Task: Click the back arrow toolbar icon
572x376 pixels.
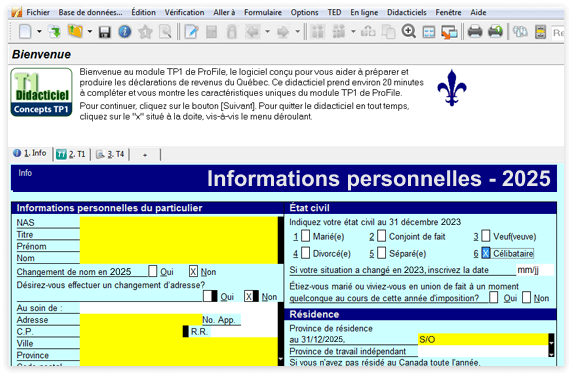Action: click(x=253, y=32)
